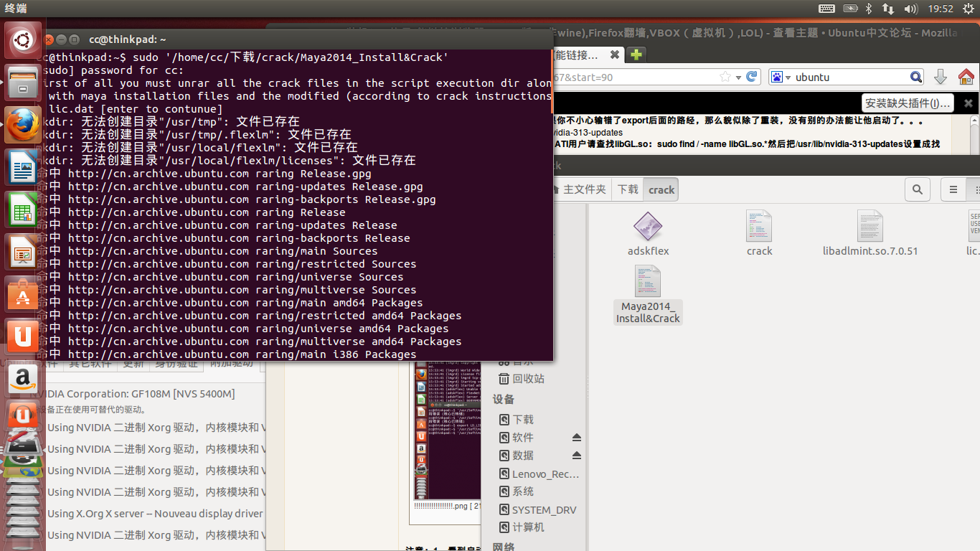Select the crack path bar button

[661, 189]
